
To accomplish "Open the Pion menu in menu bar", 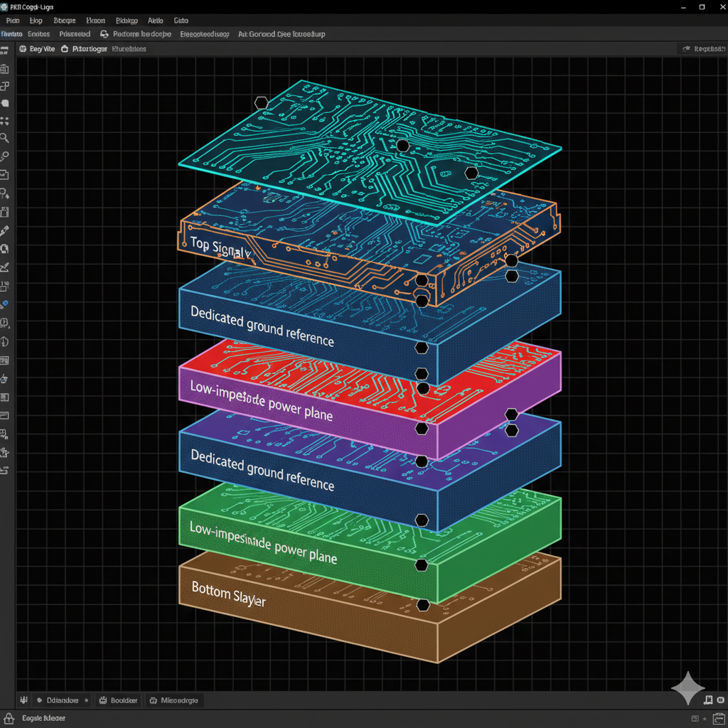I will click(13, 21).
